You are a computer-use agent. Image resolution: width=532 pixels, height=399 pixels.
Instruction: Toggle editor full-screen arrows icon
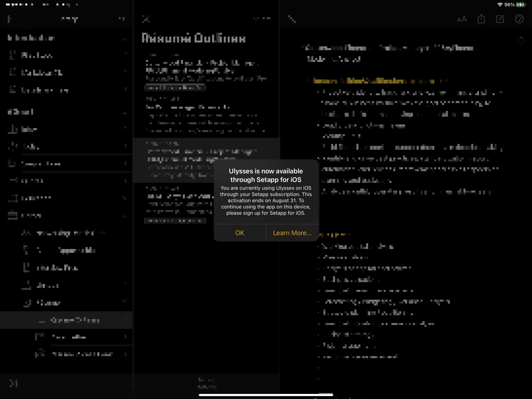[x=292, y=19]
